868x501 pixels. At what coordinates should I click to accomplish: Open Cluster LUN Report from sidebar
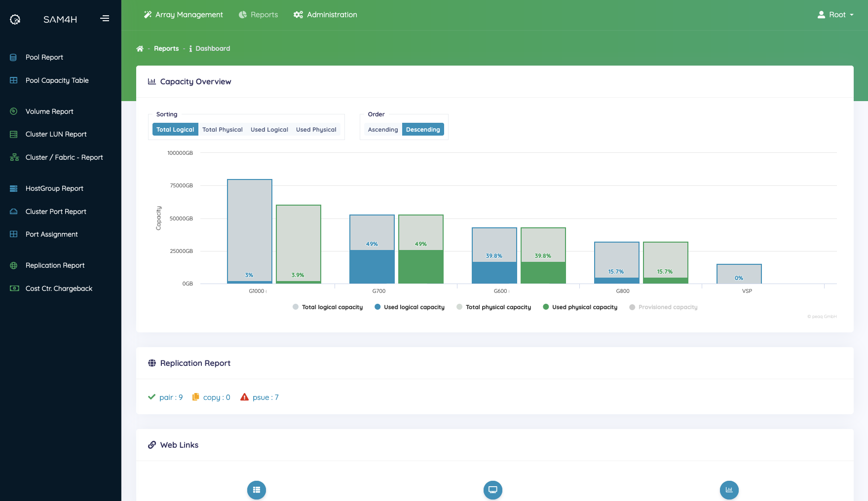pos(56,134)
